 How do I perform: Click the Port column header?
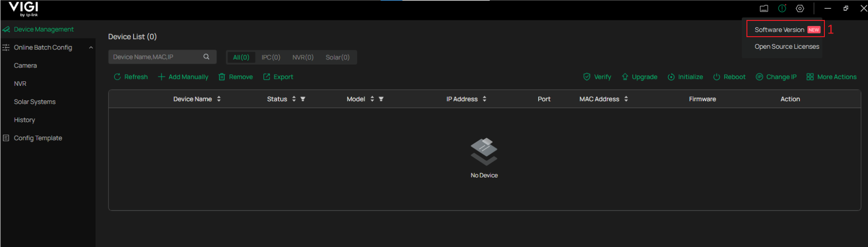[x=544, y=99]
